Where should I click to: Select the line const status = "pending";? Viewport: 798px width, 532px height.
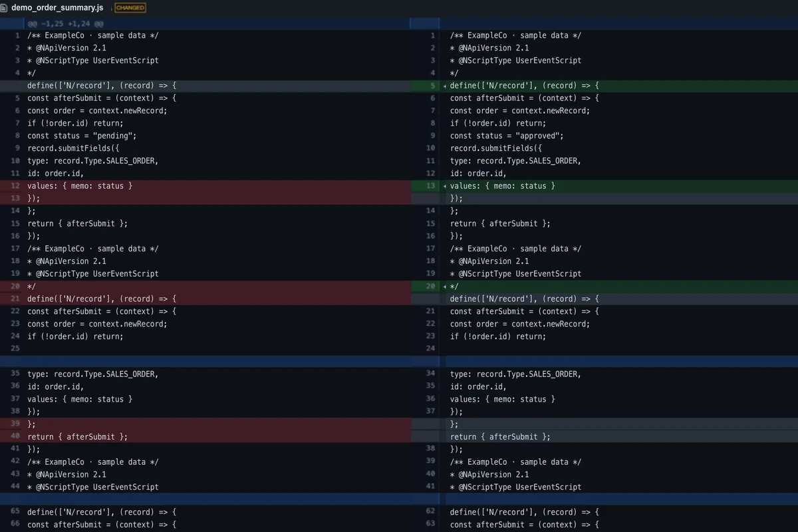(82, 136)
